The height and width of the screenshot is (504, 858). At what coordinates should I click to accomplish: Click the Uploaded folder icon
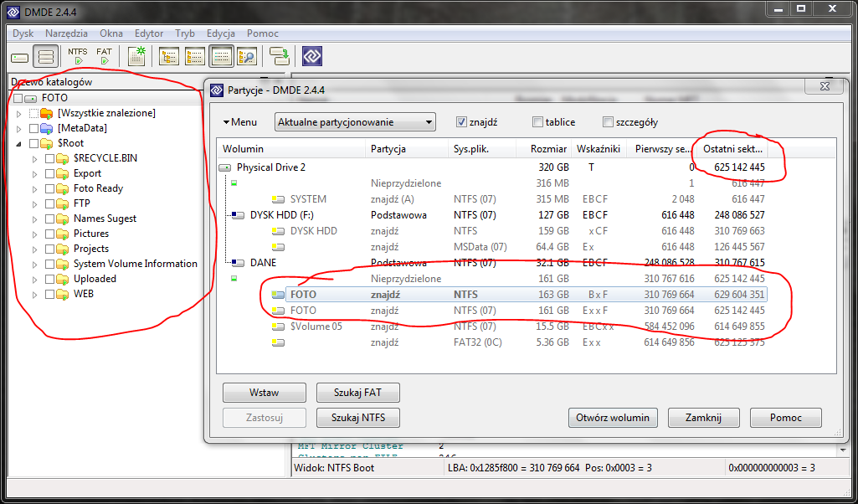click(x=64, y=279)
